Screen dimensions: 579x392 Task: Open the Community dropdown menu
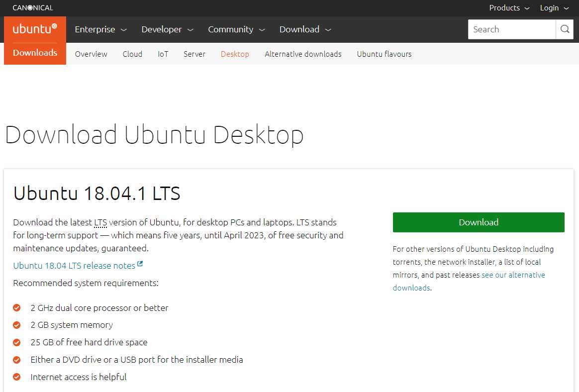pos(236,29)
